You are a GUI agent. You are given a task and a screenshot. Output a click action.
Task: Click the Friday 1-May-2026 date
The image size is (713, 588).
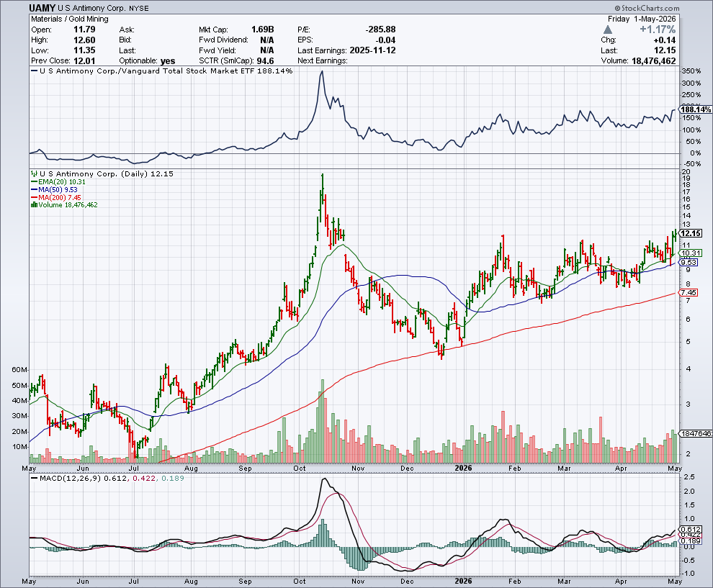click(642, 19)
